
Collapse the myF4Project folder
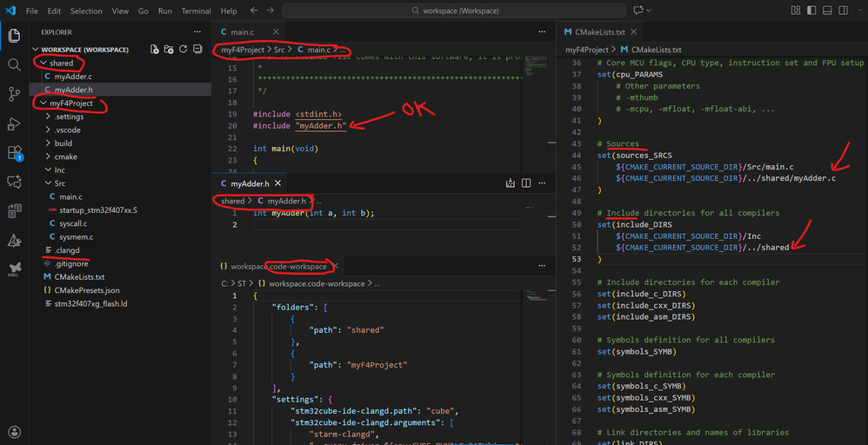coord(43,103)
